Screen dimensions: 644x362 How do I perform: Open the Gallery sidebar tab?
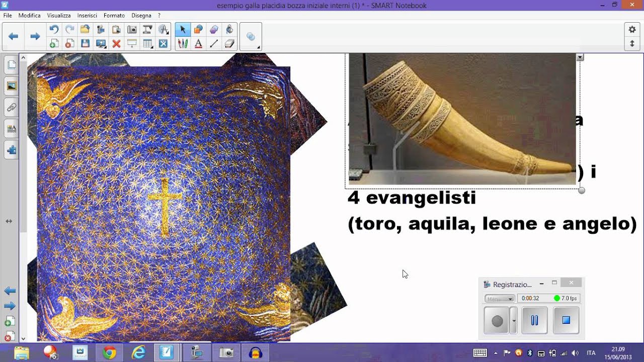(x=11, y=85)
